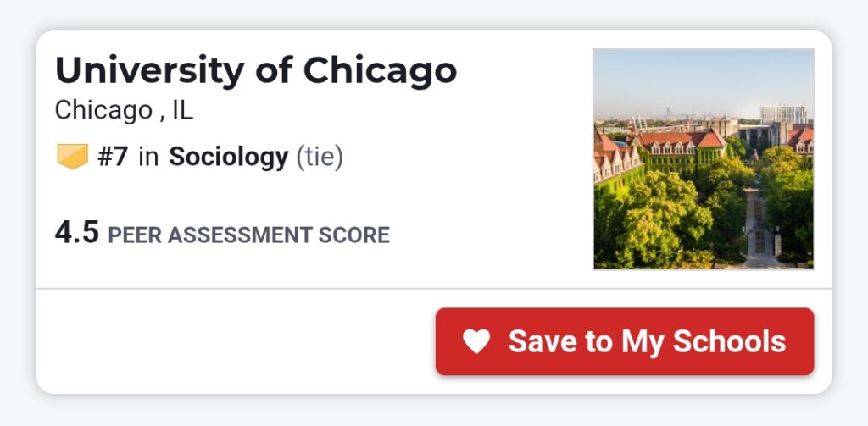Click the yellow ranking badge icon

[72, 158]
